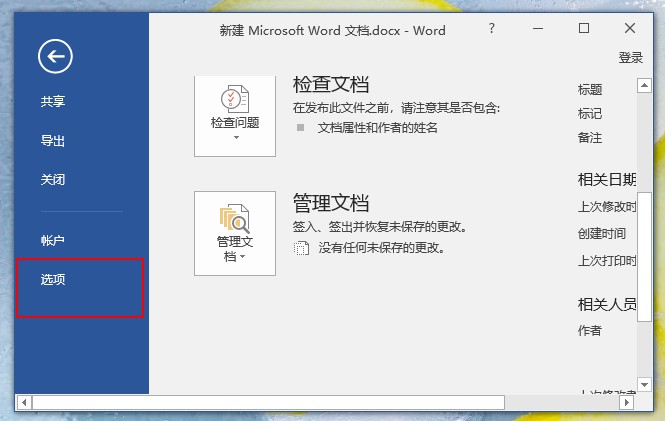Minimize the Word window
665x421 pixels.
[x=538, y=28]
